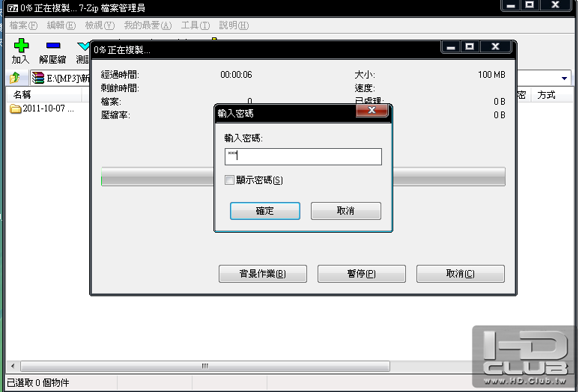The image size is (582, 392).
Task: Click the Background (背景作業) button
Action: (263, 274)
